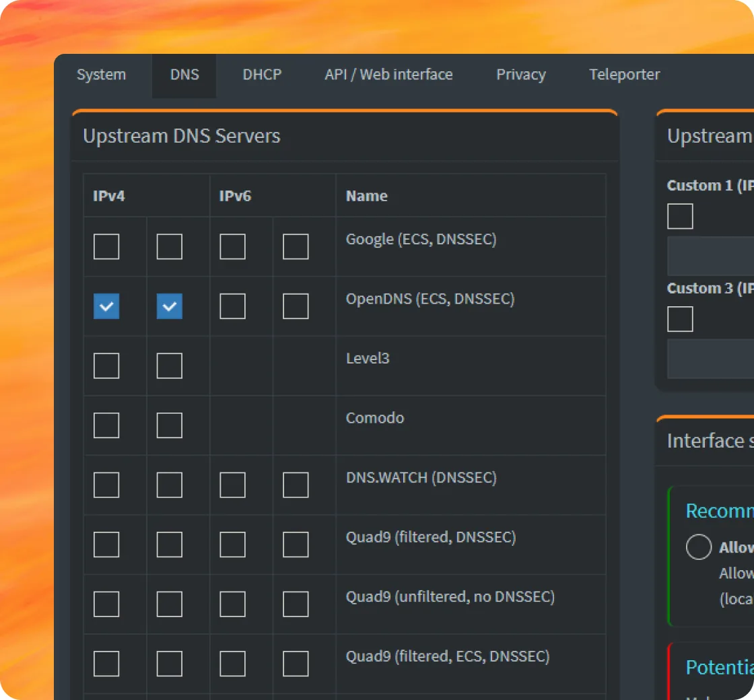The width and height of the screenshot is (754, 700).
Task: Click the Upstream DNS Servers heading
Action: point(181,136)
